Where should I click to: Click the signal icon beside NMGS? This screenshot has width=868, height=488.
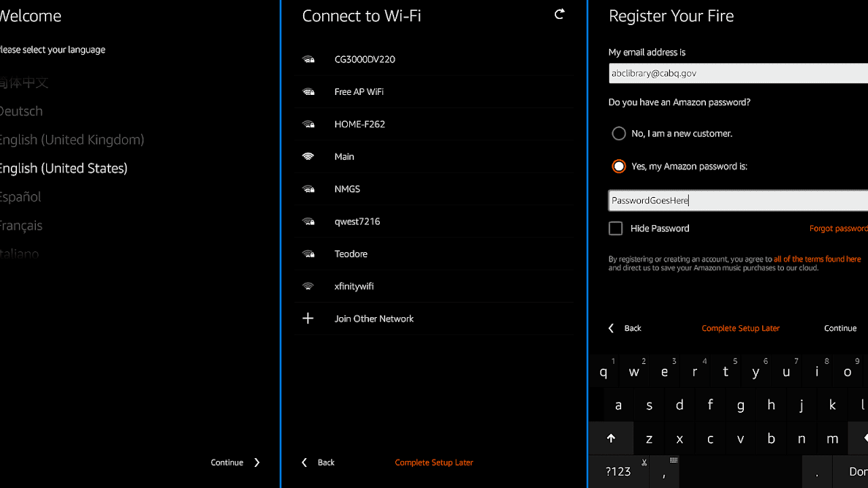pyautogui.click(x=309, y=189)
